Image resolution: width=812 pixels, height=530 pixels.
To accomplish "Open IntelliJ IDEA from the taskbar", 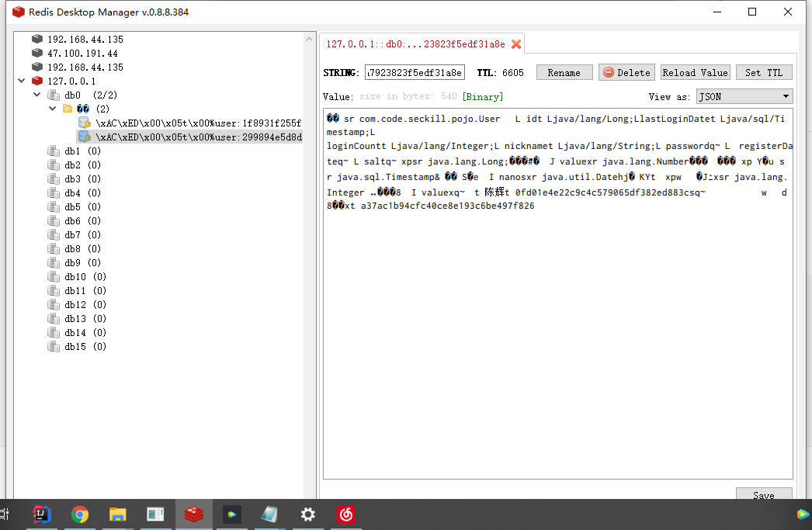I will tap(42, 514).
